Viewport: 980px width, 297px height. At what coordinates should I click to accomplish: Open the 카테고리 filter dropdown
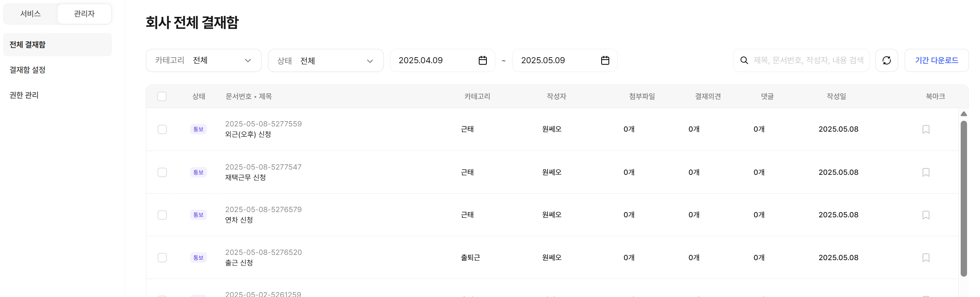pos(203,60)
